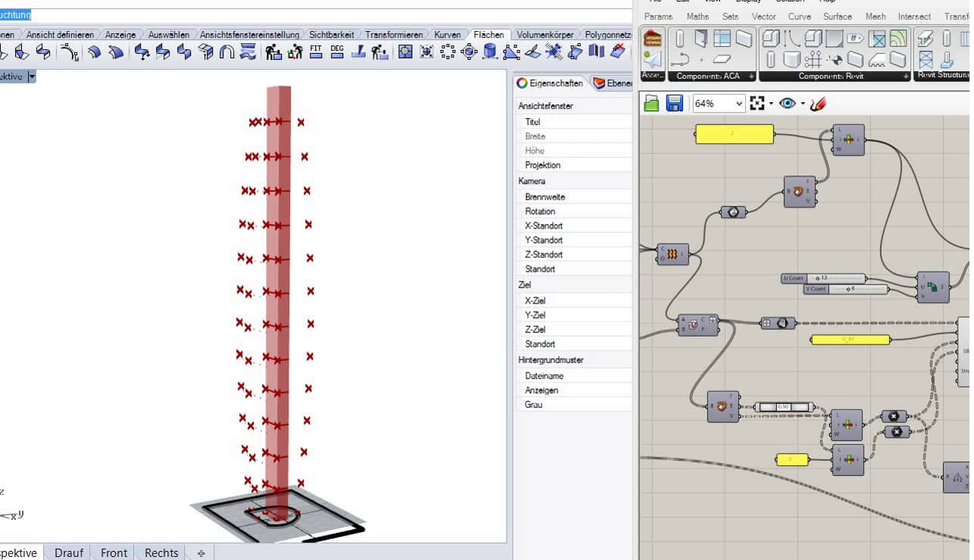Click the Dateiname property row
The height and width of the screenshot is (560, 974).
(574, 376)
